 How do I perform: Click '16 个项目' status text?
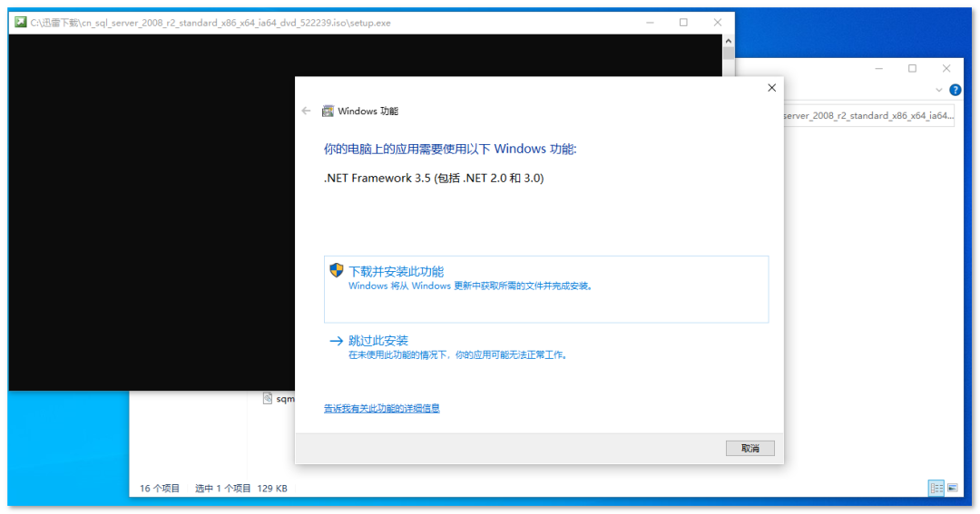click(x=160, y=489)
